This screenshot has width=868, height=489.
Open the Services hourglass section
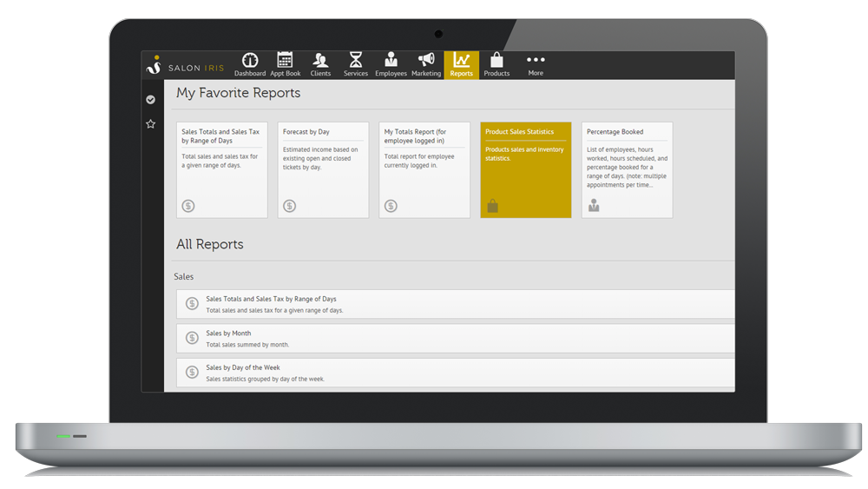click(355, 65)
